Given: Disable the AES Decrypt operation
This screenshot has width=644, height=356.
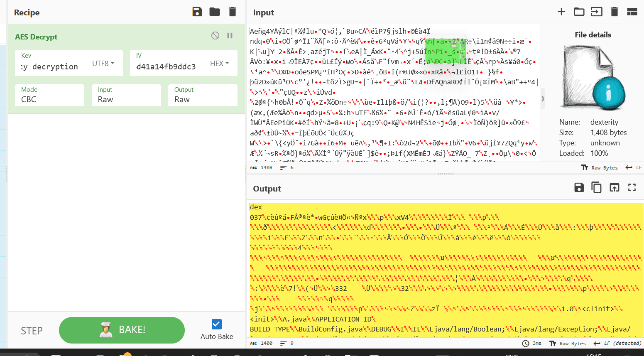Looking at the screenshot, I should coord(215,35).
